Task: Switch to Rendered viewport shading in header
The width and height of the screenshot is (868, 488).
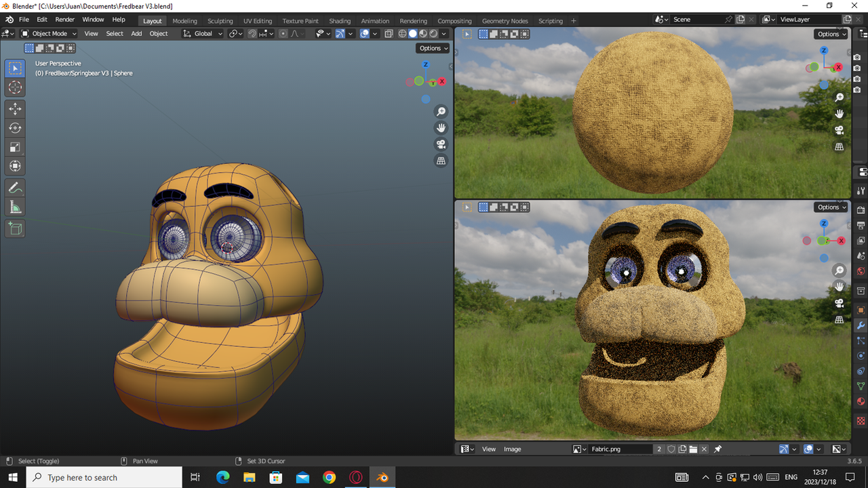Action: (x=433, y=33)
